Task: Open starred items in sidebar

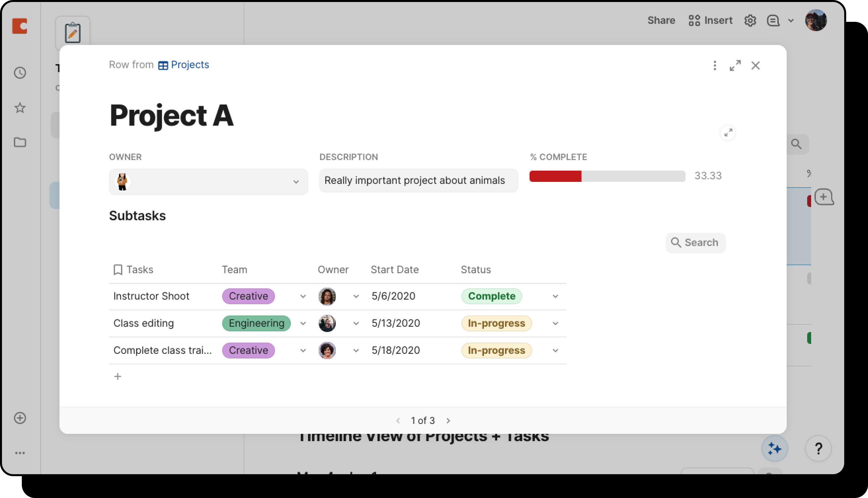Action: pos(20,108)
